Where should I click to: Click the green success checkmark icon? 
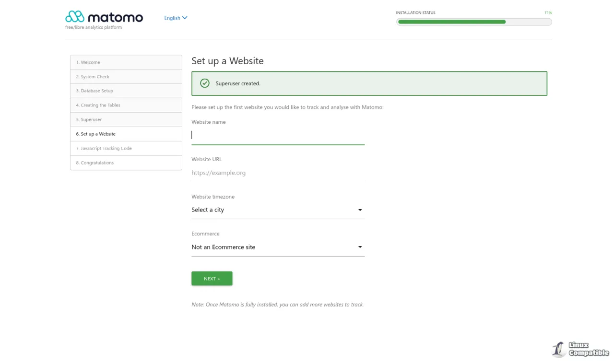click(x=205, y=83)
